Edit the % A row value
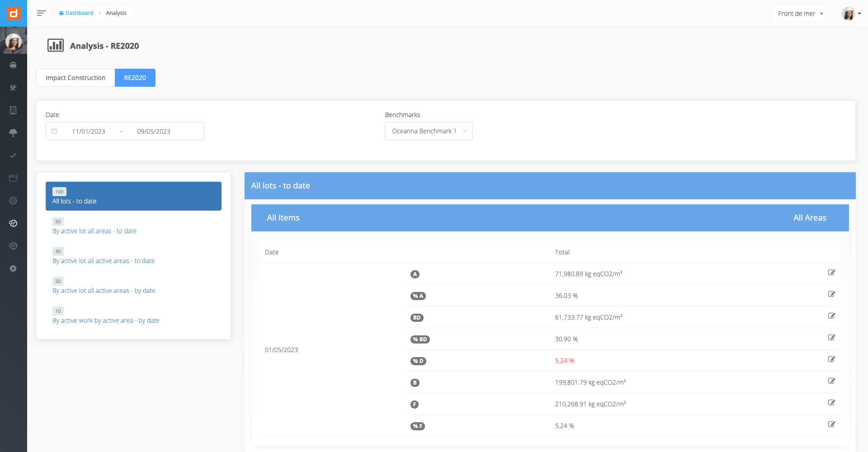Screen dimensions: 868x452 pyautogui.click(x=831, y=294)
